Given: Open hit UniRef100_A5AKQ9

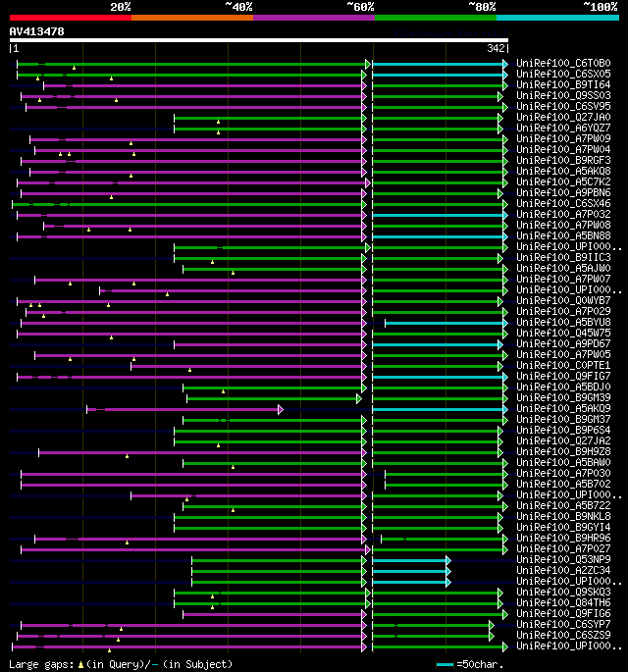Looking at the screenshot, I should 562,409.
